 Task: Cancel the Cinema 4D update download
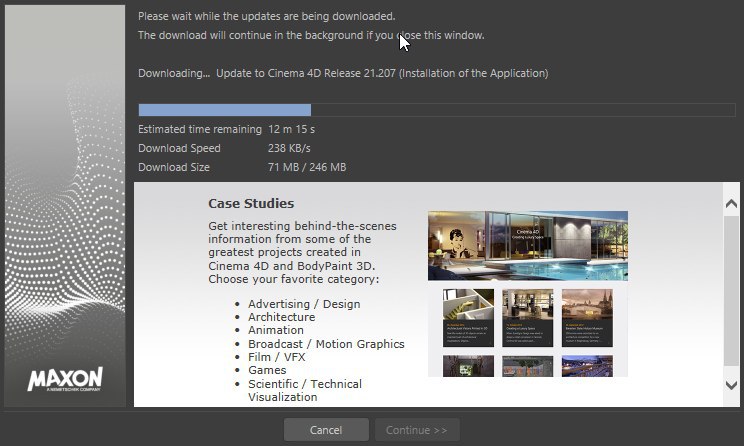(x=326, y=430)
